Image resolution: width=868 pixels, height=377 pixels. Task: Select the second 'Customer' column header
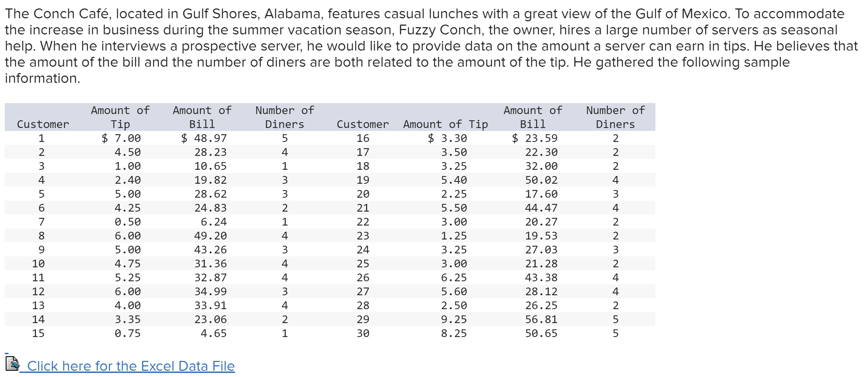click(x=363, y=124)
